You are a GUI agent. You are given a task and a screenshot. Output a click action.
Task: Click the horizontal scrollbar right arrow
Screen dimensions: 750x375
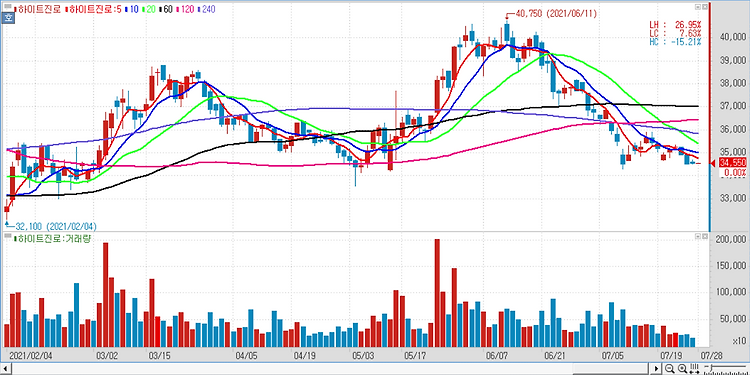(x=656, y=368)
